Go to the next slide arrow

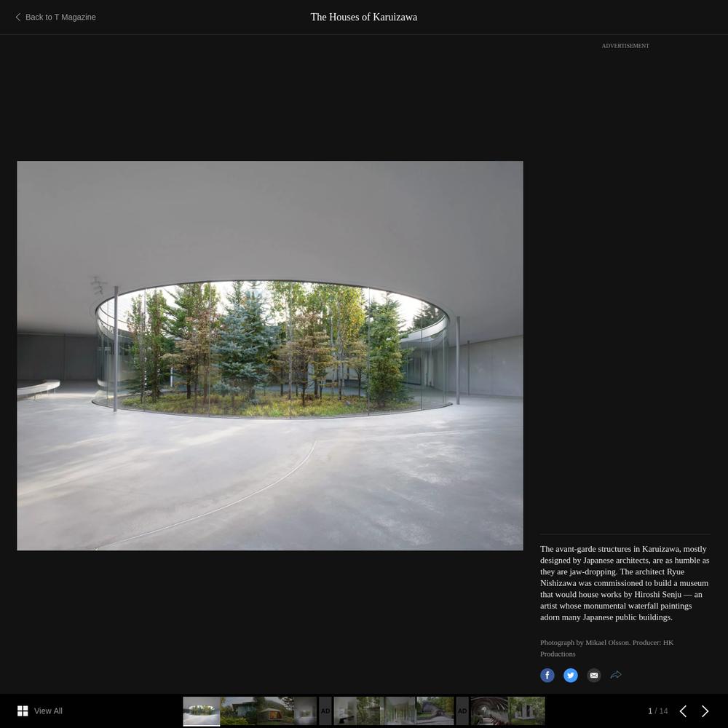705,711
